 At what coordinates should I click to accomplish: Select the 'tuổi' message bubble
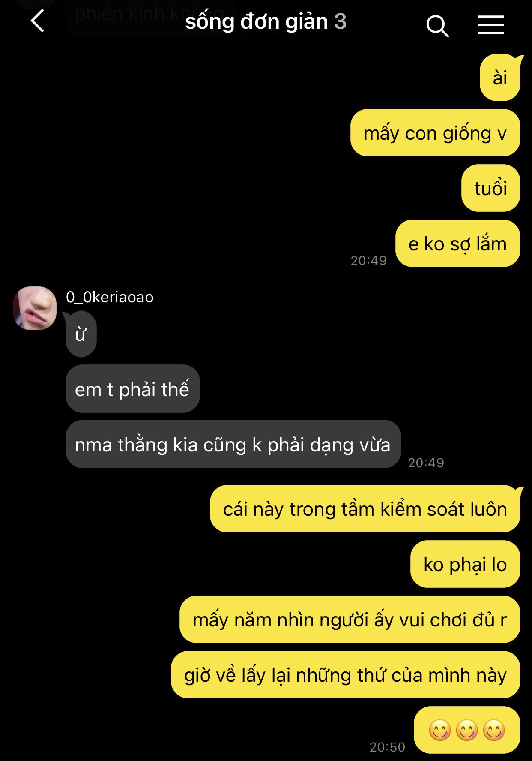click(x=491, y=188)
